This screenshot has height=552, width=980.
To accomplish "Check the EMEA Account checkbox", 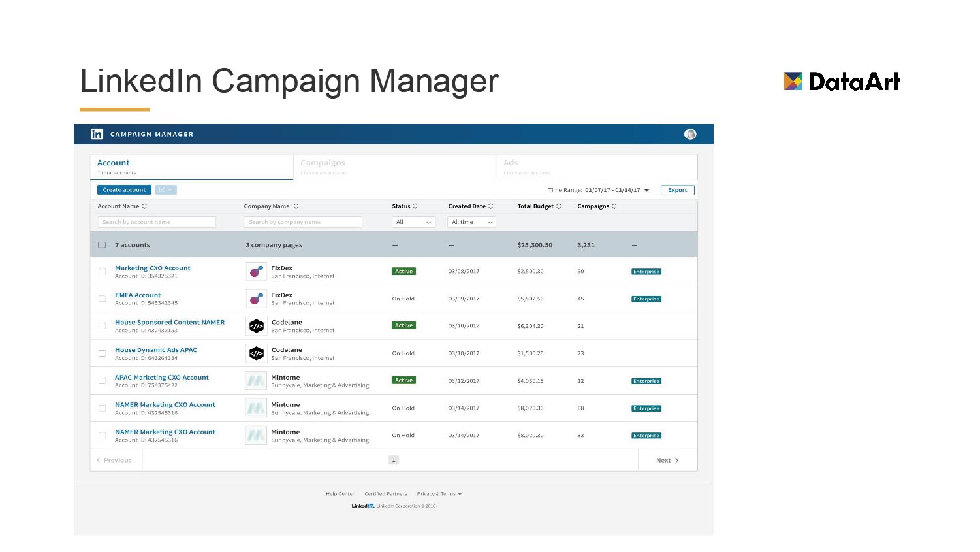I will 102,299.
